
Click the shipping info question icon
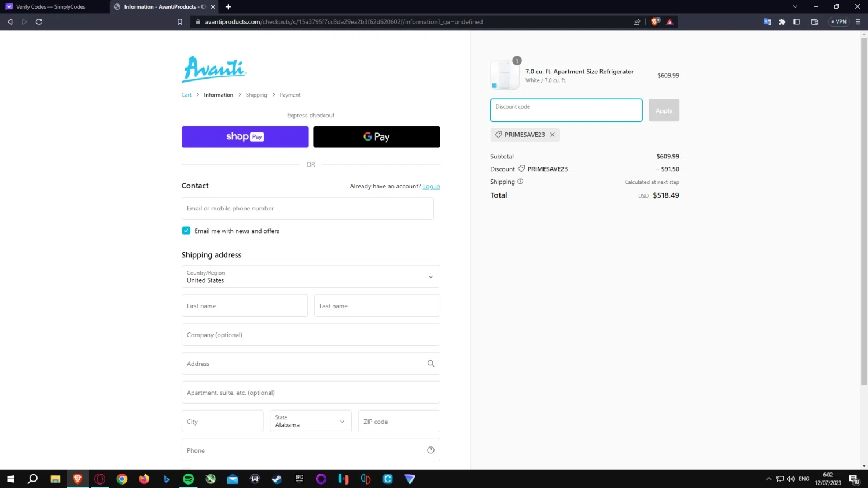point(520,182)
